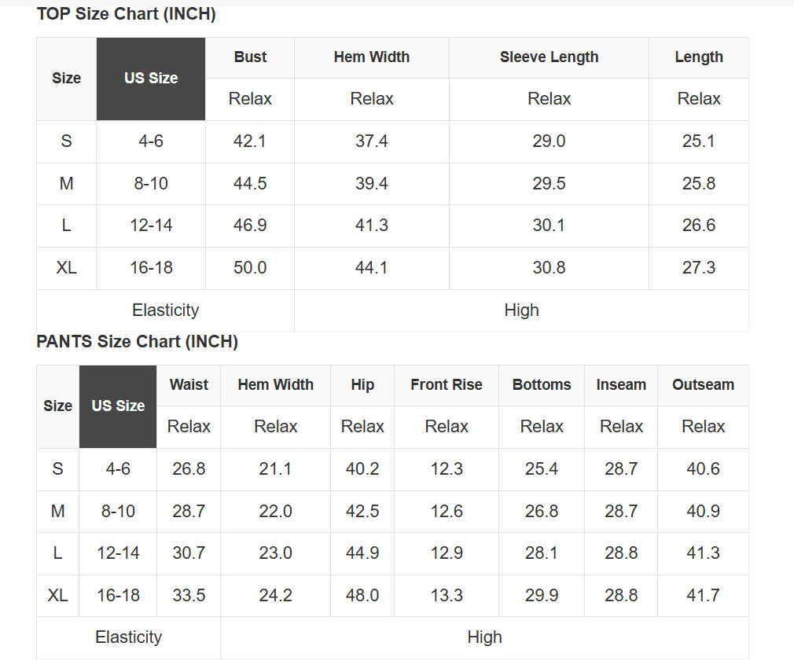This screenshot has width=794, height=672.
Task: Click sleeve length value 29.5 for M
Action: (x=549, y=184)
